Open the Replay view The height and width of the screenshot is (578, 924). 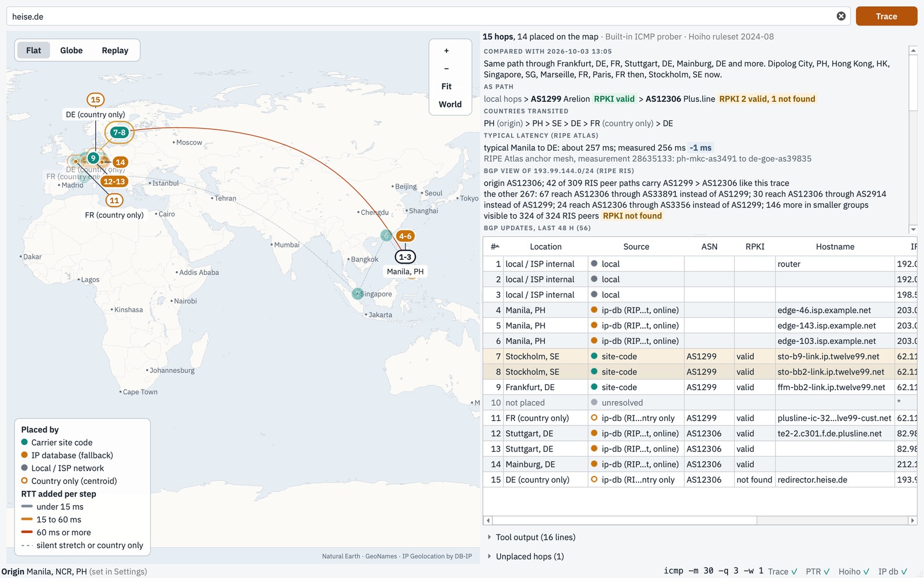[x=115, y=50]
